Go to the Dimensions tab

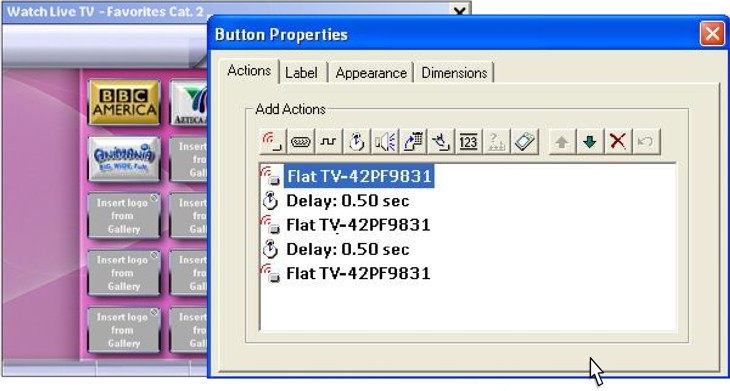pyautogui.click(x=454, y=73)
